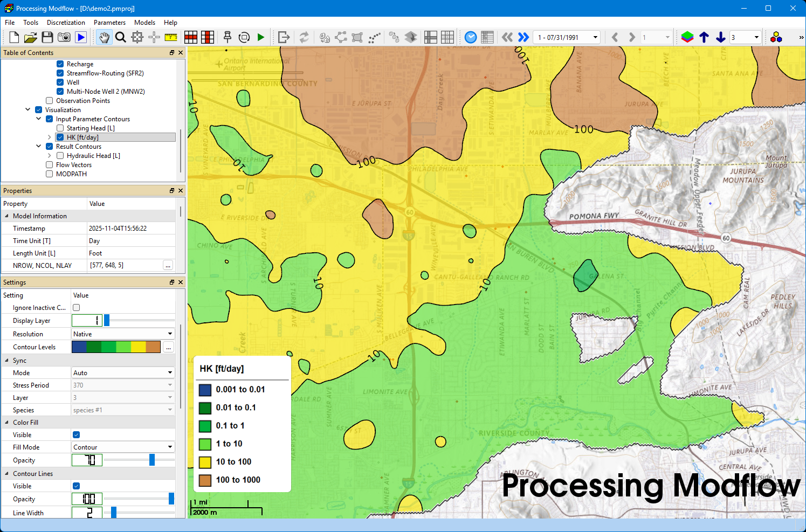
Task: Click the ellipsis button for NROW, NCOL, NLAY
Action: [x=168, y=266]
